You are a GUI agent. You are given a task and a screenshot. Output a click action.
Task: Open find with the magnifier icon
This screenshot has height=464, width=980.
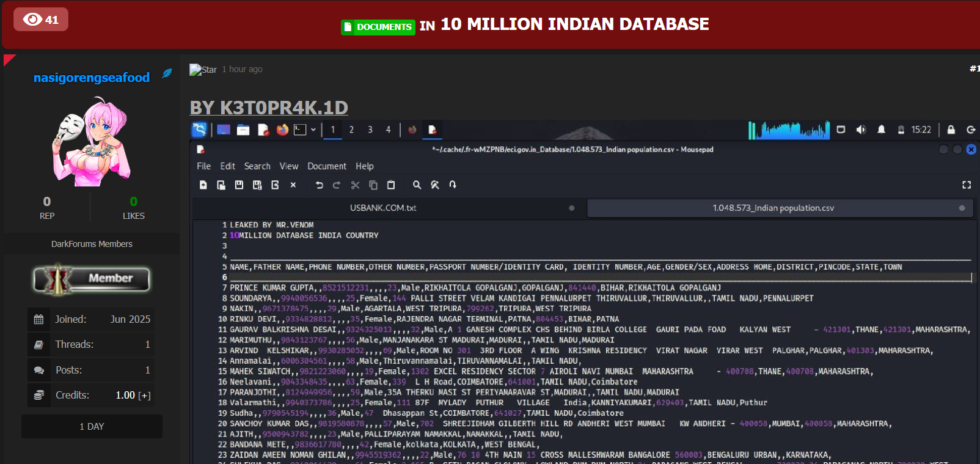pyautogui.click(x=417, y=185)
